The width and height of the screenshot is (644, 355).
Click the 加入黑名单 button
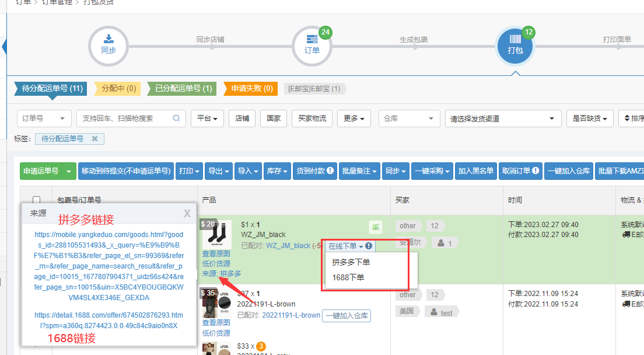click(475, 171)
